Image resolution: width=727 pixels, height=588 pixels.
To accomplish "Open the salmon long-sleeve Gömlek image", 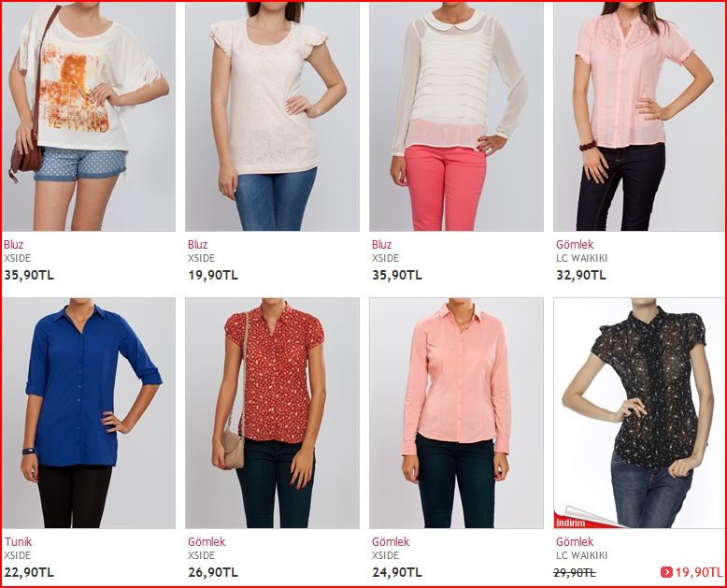I will [456, 412].
